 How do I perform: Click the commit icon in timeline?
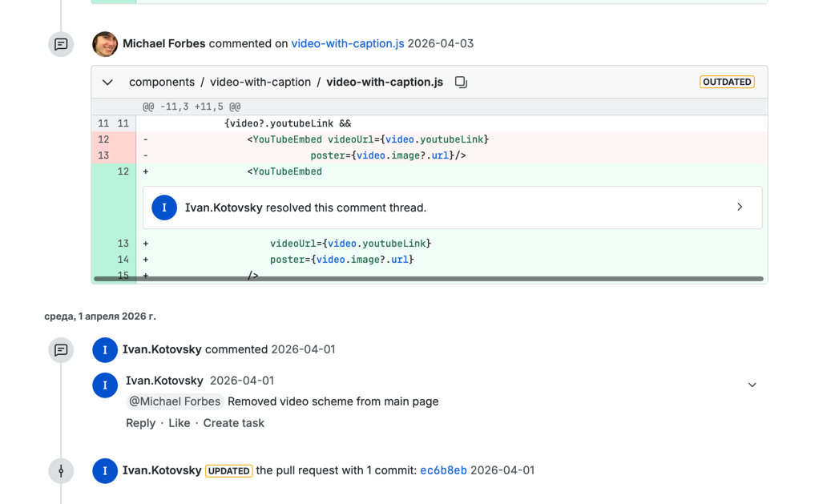pyautogui.click(x=61, y=471)
